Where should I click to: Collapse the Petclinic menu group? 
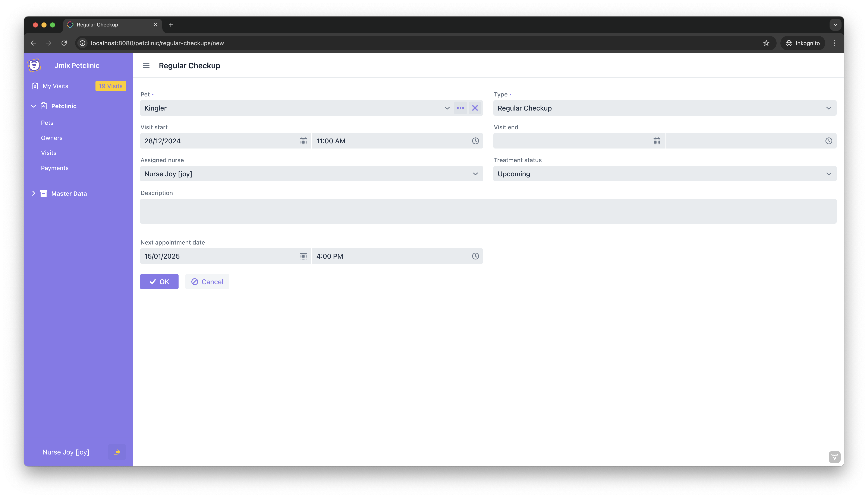pyautogui.click(x=34, y=106)
